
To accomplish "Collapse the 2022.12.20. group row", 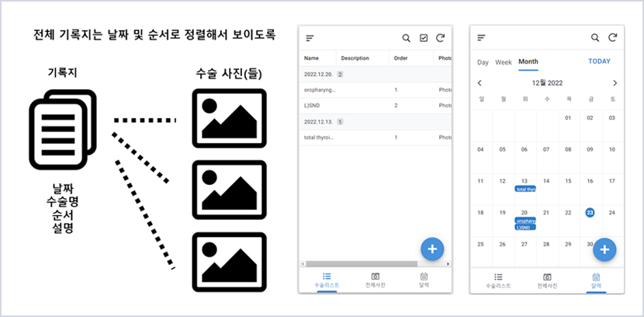I will click(324, 74).
